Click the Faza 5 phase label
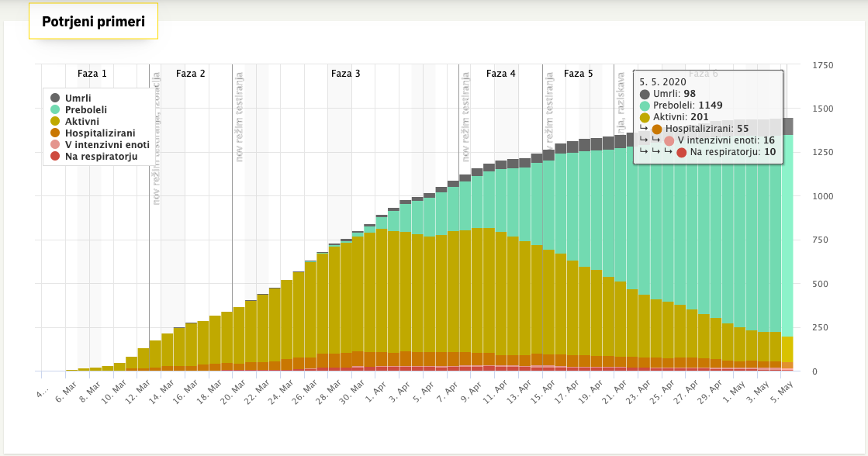The height and width of the screenshot is (456, 868). pyautogui.click(x=578, y=74)
